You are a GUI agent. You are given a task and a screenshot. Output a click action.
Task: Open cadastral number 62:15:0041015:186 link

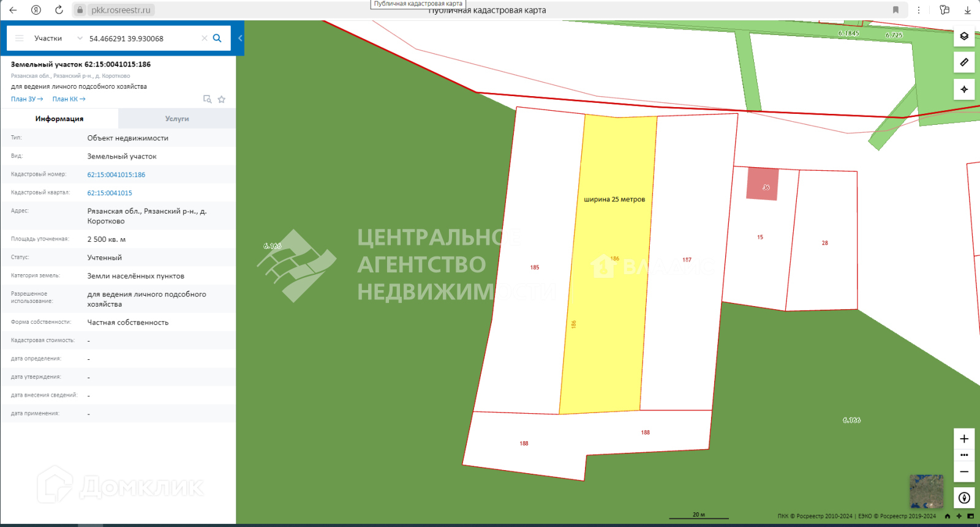[116, 174]
